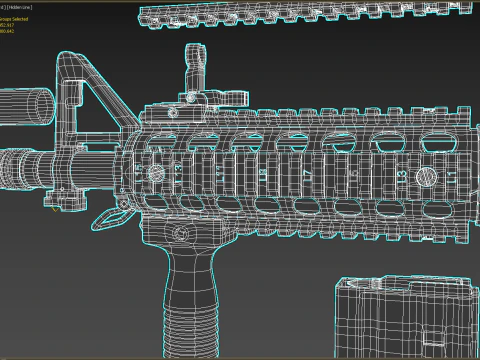Select the cylindrical suppressor tube at left
Screen dimensions: 480x360
coord(27,107)
